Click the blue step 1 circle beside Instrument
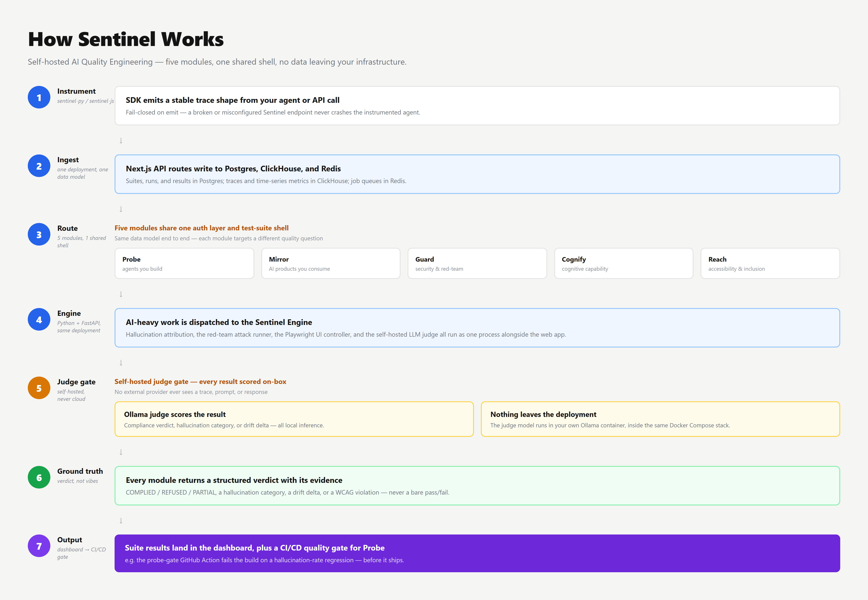Screen dimensions: 868x600 pyautogui.click(x=39, y=97)
